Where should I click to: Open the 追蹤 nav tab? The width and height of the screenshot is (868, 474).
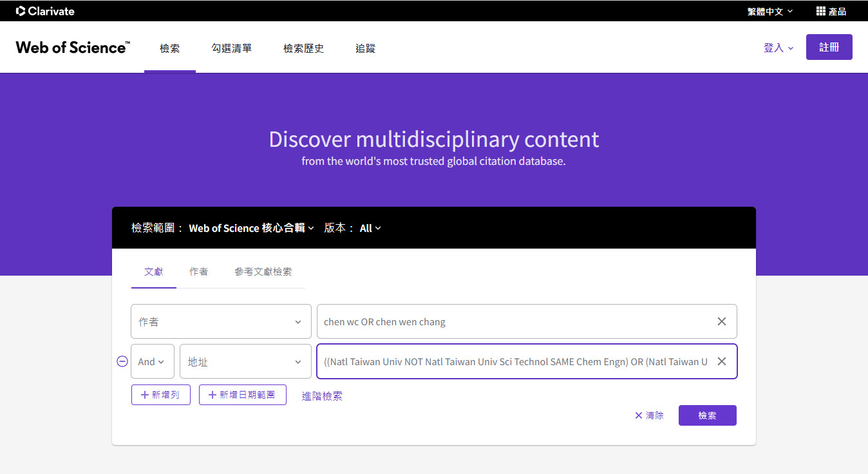366,48
